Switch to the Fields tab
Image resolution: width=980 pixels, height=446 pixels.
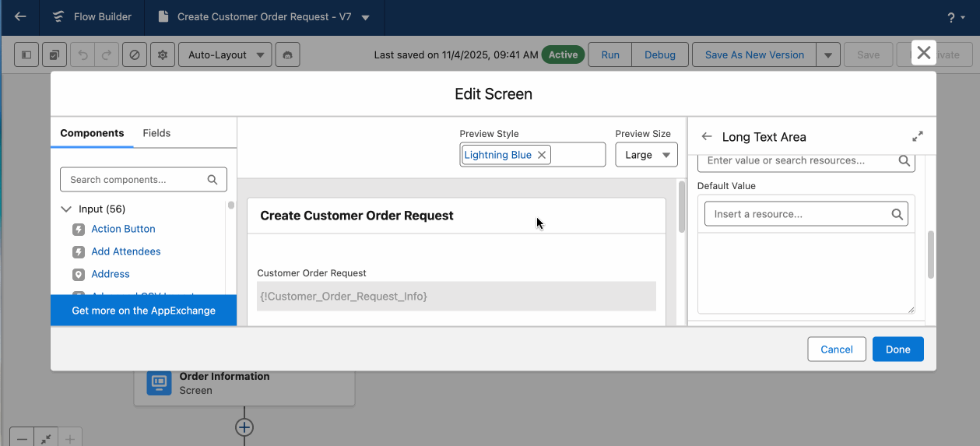click(x=156, y=133)
